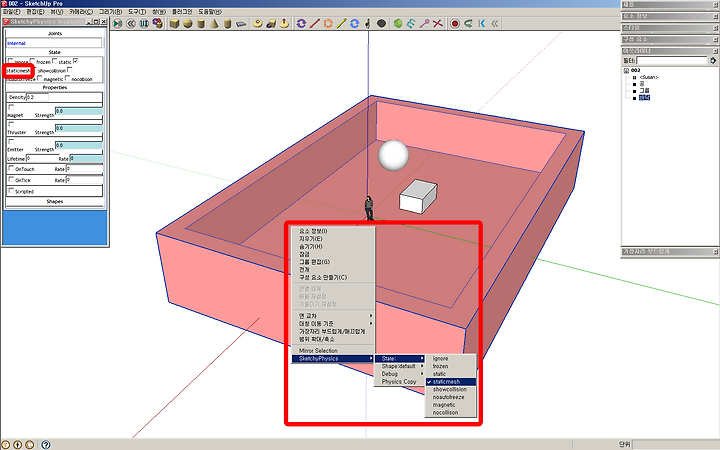Start the SketchyPhysics simulation play button
Screen dimensions: 720x450
118,23
